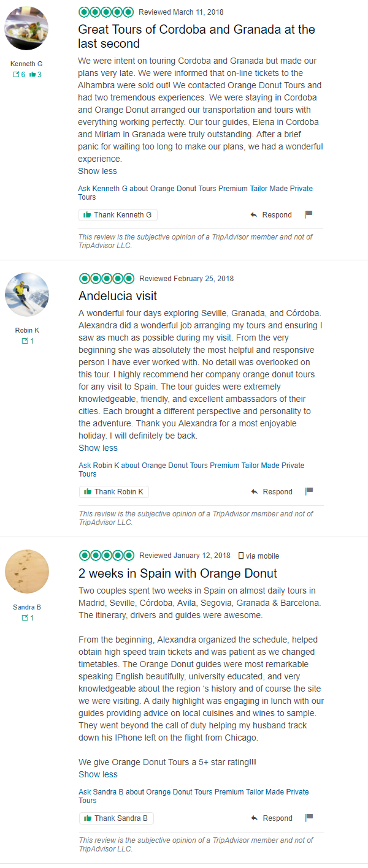Toggle Thank Sandra B
Viewport: 368px width, 868px height.
(x=116, y=818)
